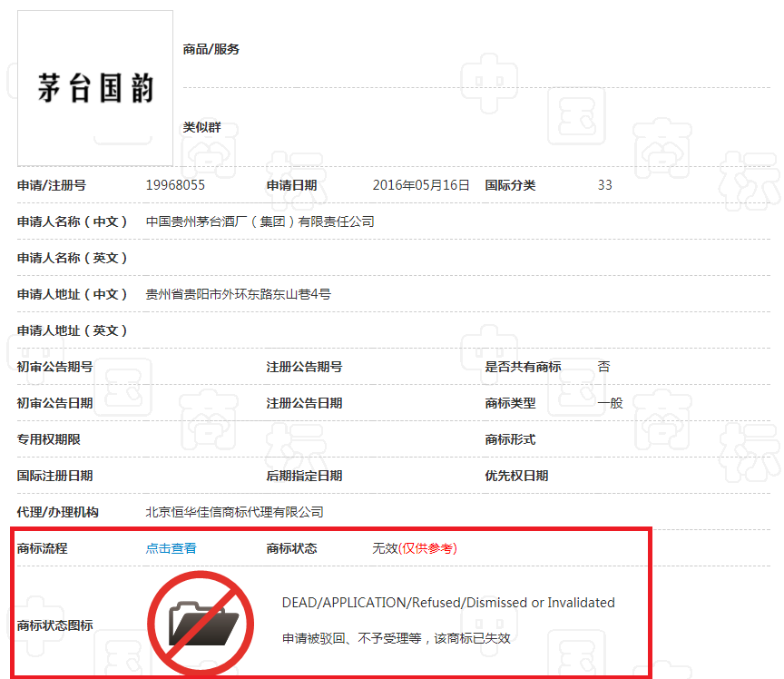The width and height of the screenshot is (784, 679).
Task: Click the 申请人名称（中文） label
Action: pos(72,221)
